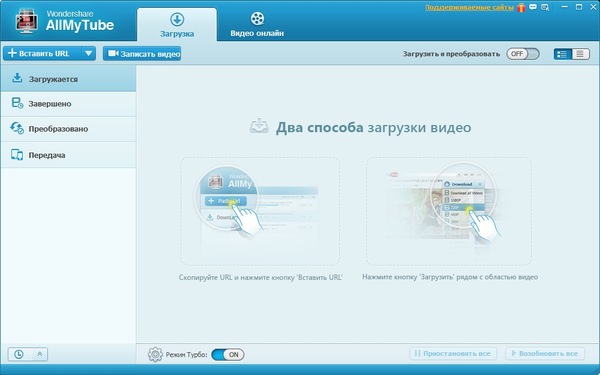Image resolution: width=600 pixels, height=375 pixels.
Task: Switch to detailed list view icon
Action: [562, 54]
